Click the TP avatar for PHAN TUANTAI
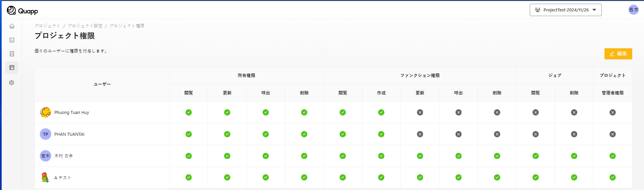The width and height of the screenshot is (644, 190). pos(45,134)
